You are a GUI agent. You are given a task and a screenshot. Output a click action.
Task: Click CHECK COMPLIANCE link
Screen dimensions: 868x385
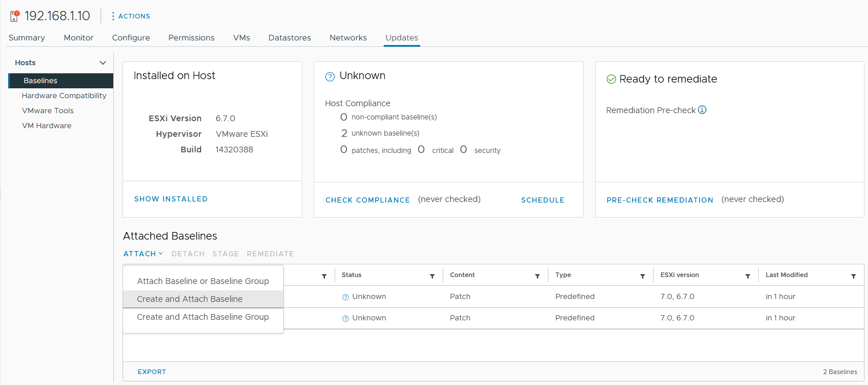point(368,200)
